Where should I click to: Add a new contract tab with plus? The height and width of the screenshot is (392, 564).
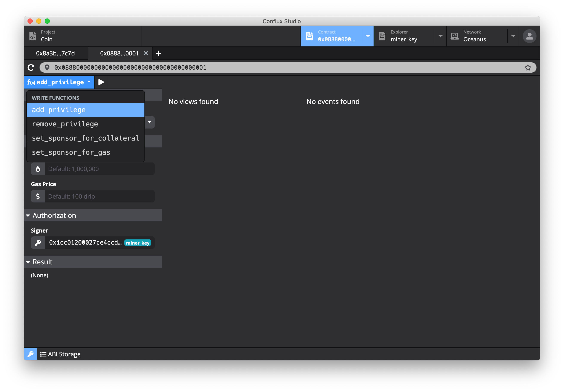pyautogui.click(x=159, y=53)
